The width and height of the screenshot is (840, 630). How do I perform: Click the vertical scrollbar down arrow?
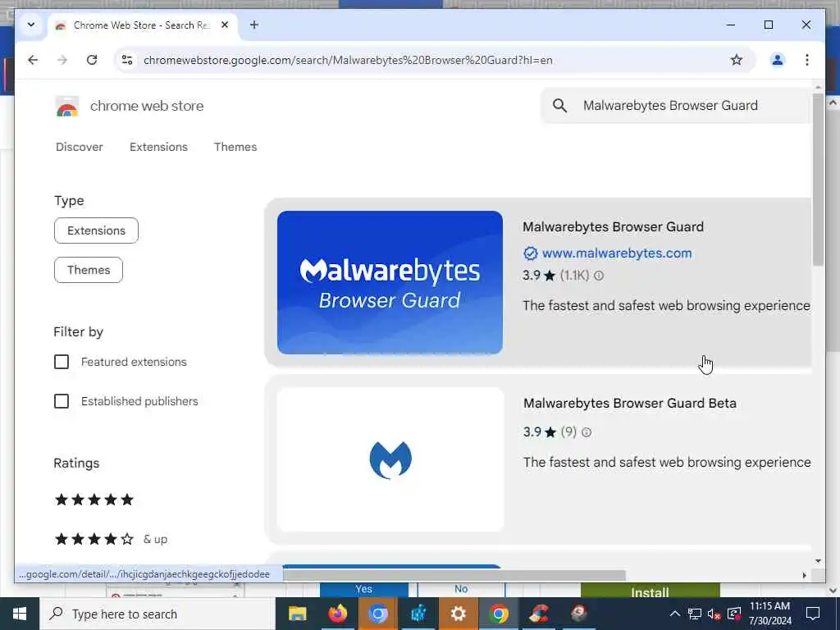point(818,561)
